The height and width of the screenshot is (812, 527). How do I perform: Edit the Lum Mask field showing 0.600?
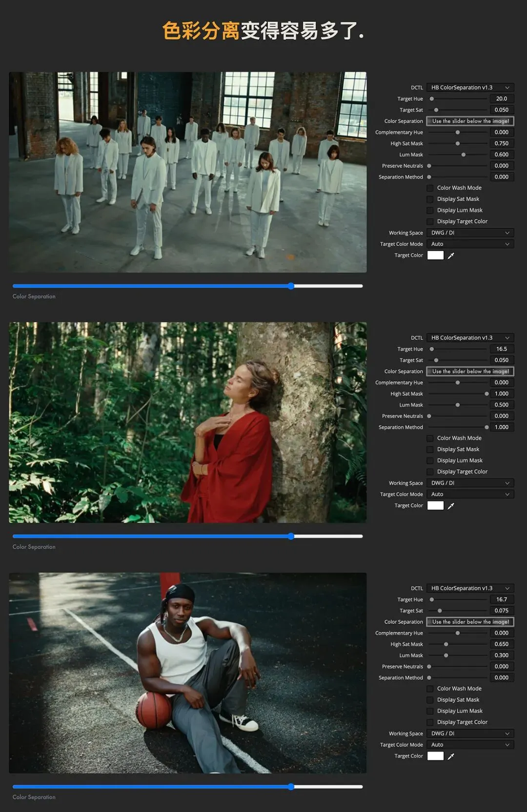502,155
